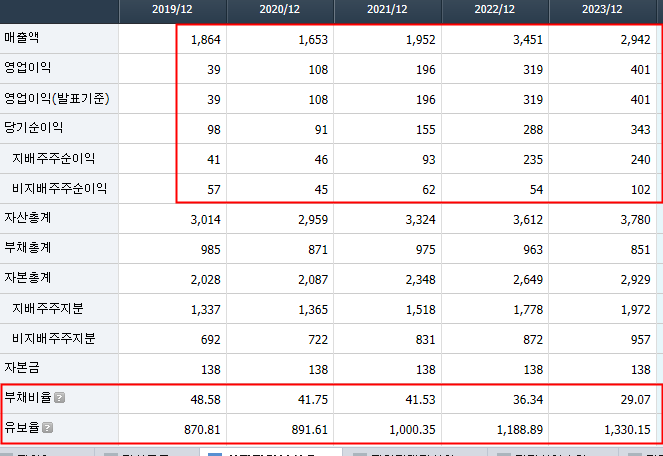Select the 부채비율 value 48.58

tap(205, 400)
